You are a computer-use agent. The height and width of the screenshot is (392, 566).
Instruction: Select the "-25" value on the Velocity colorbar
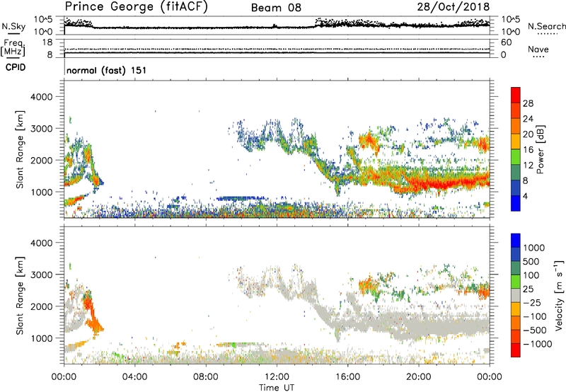pyautogui.click(x=532, y=303)
